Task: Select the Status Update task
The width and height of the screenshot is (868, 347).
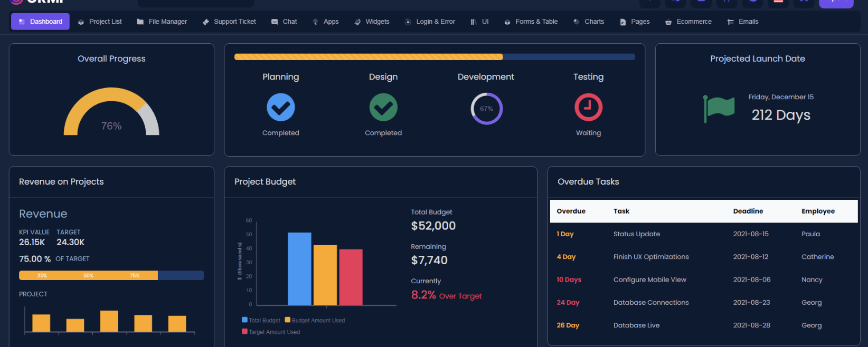Action: point(637,234)
